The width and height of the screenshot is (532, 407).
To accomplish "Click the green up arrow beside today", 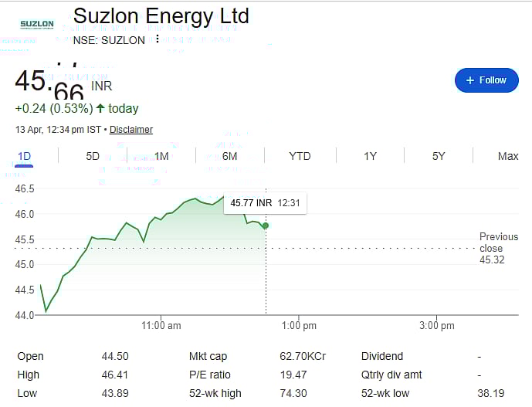I will [100, 108].
